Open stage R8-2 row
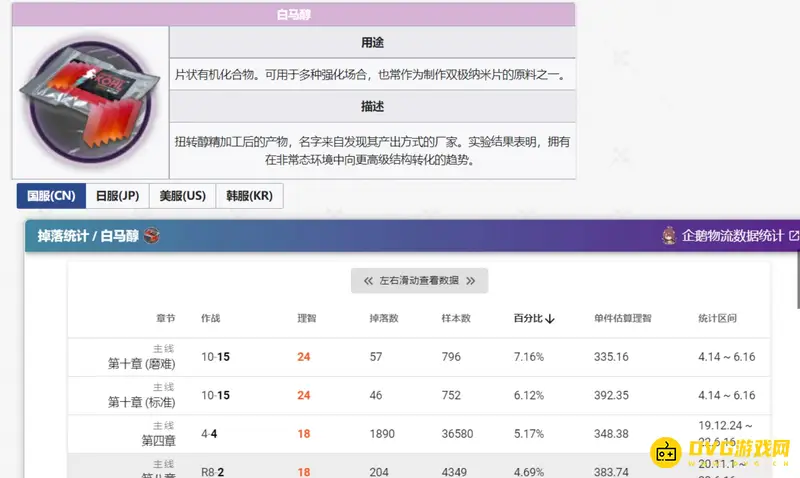800x478 pixels. point(212,472)
